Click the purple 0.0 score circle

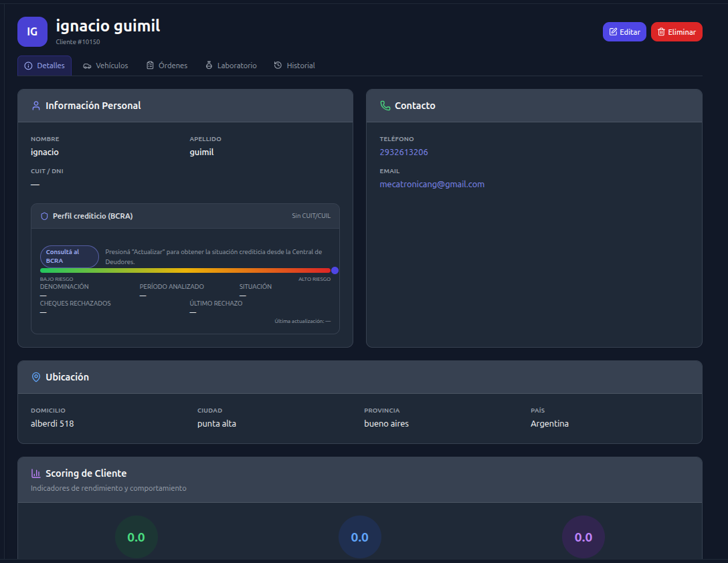[x=583, y=537]
